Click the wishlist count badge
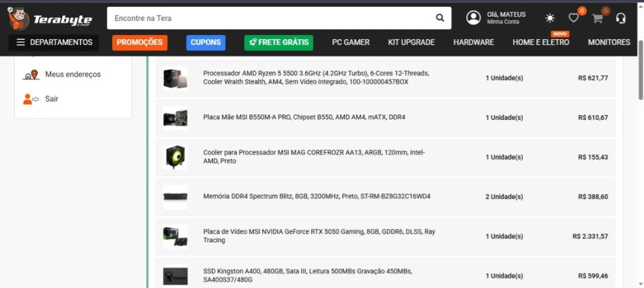Viewport: 644px width, 288px height. coord(582,11)
